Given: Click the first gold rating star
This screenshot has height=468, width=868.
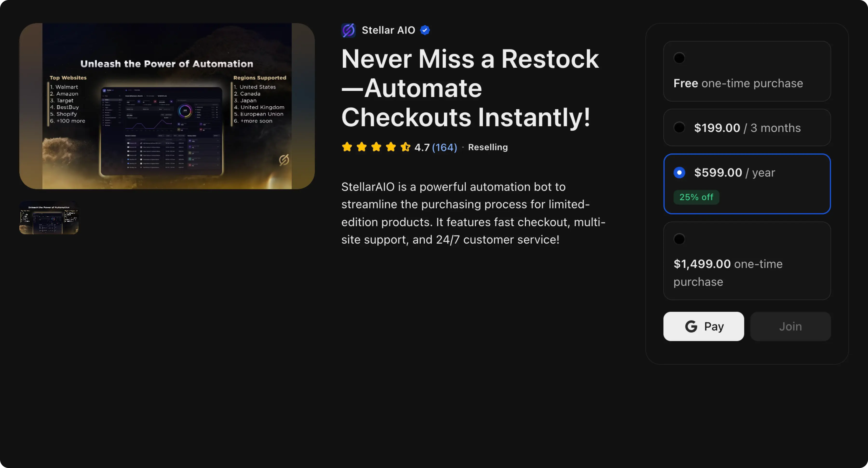Looking at the screenshot, I should coord(347,147).
